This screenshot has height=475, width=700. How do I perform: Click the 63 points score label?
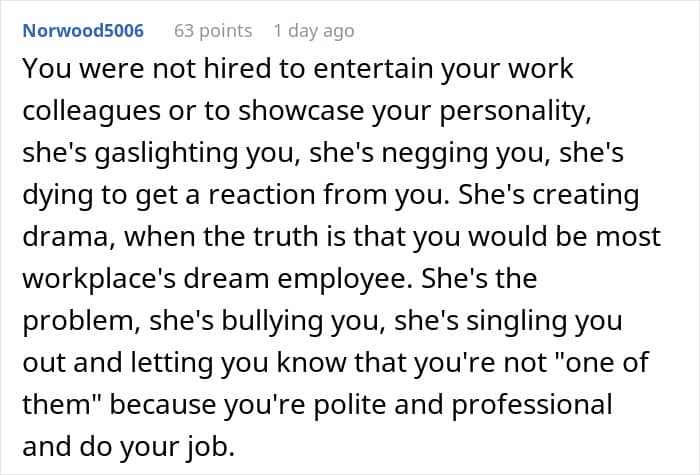tap(213, 31)
